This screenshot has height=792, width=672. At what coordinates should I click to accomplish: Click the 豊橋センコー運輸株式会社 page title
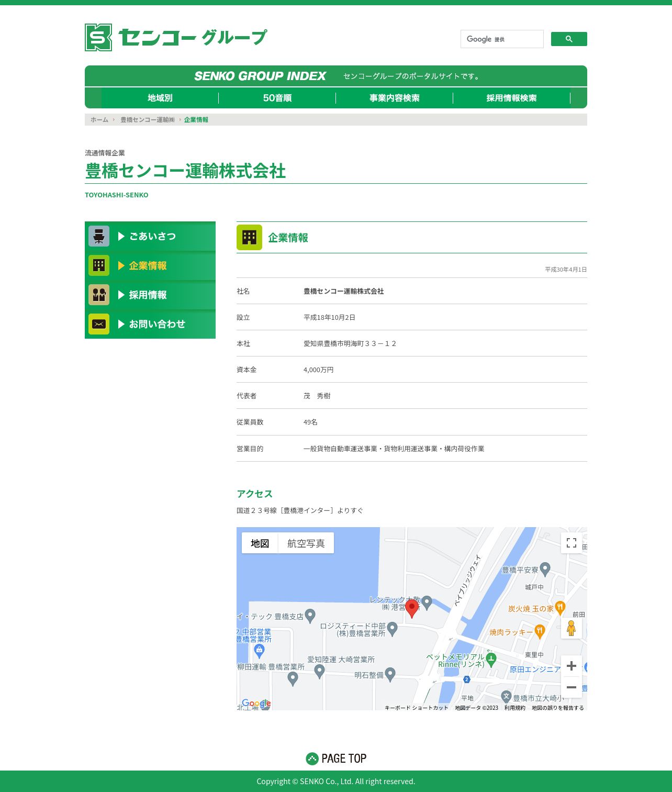pyautogui.click(x=185, y=171)
